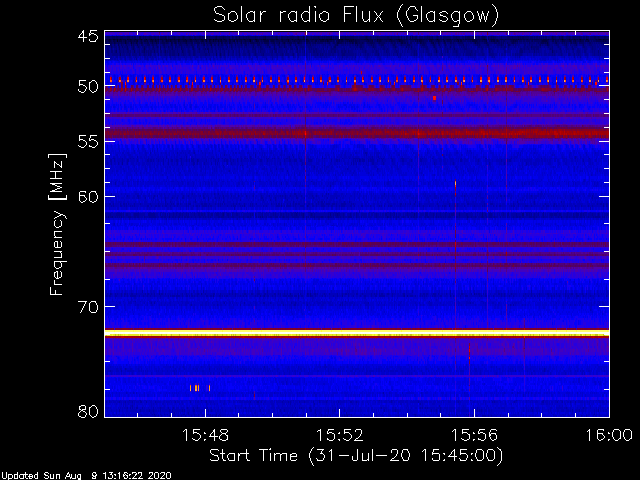Click the 'Solar radio Flux (Glasgow)' title
Screen dimensions: 640x480
point(356,16)
